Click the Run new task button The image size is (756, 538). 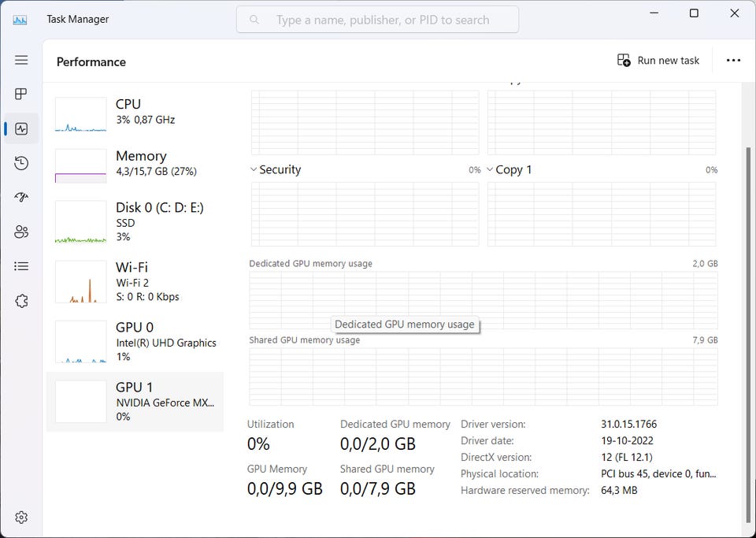click(658, 61)
